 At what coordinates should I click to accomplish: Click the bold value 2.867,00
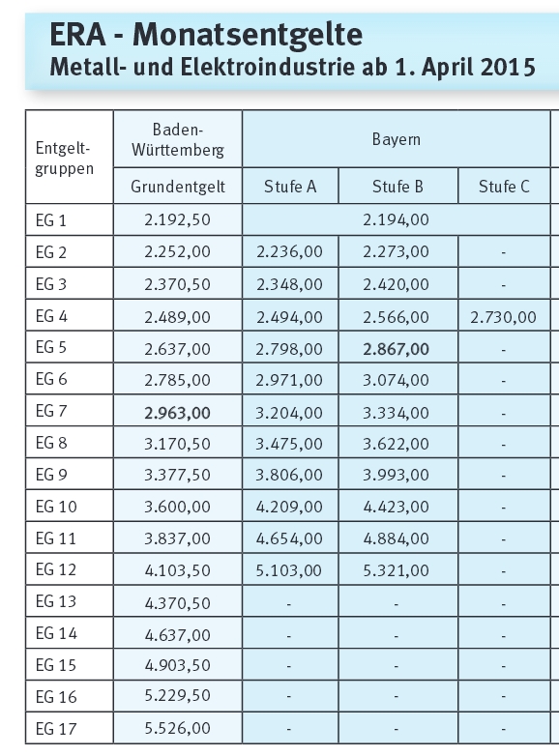point(396,349)
